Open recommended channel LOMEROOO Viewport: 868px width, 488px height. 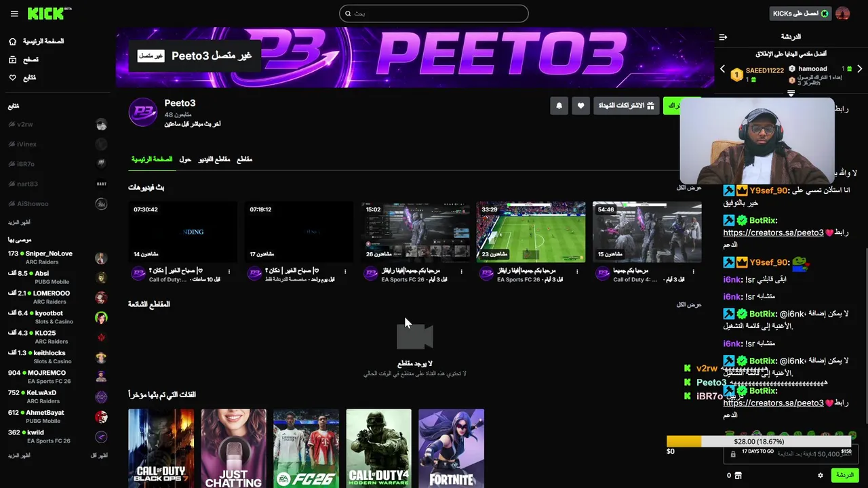pos(58,298)
